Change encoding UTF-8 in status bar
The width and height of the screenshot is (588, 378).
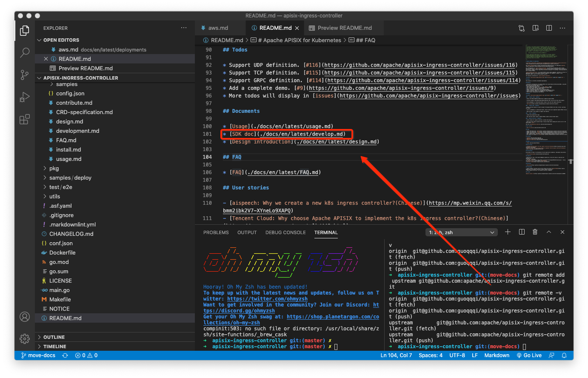click(457, 355)
